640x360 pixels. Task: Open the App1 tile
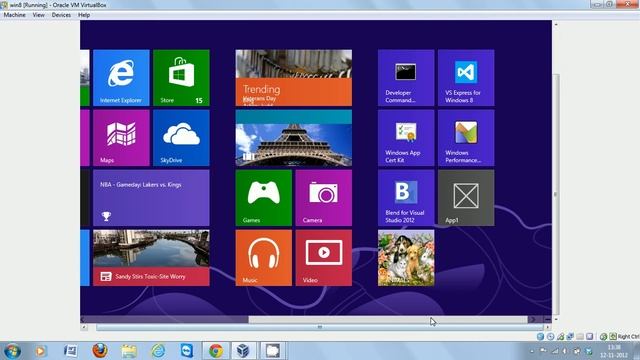tap(466, 198)
